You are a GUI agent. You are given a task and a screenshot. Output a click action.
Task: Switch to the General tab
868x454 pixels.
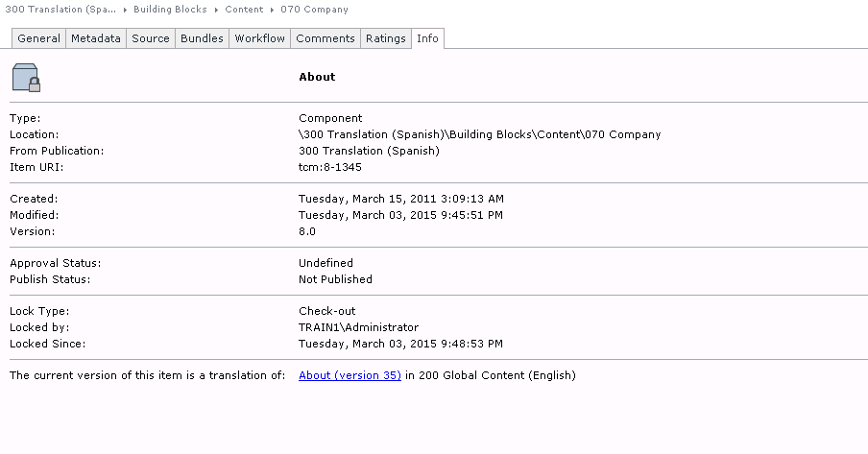pyautogui.click(x=38, y=38)
